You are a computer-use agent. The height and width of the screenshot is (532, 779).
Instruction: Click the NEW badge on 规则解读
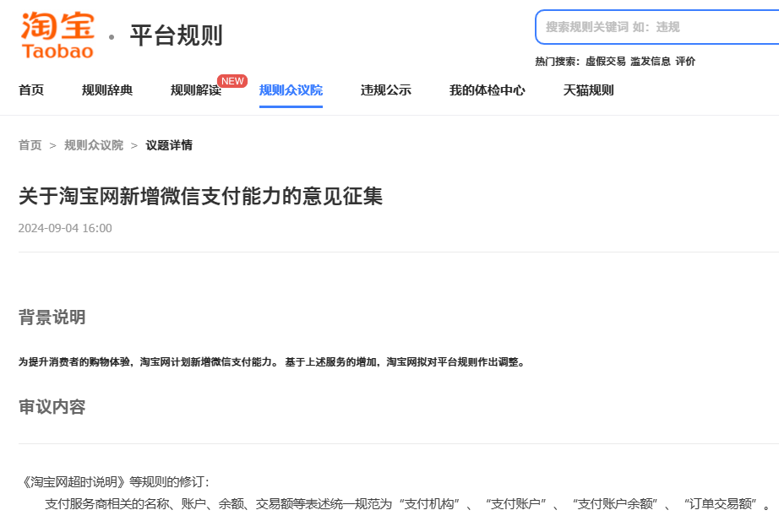coord(232,81)
